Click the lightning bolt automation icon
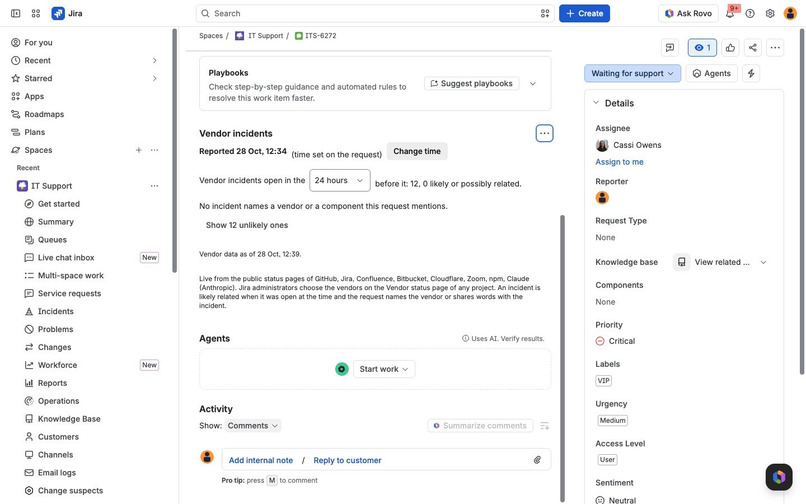This screenshot has width=806, height=504. point(751,74)
